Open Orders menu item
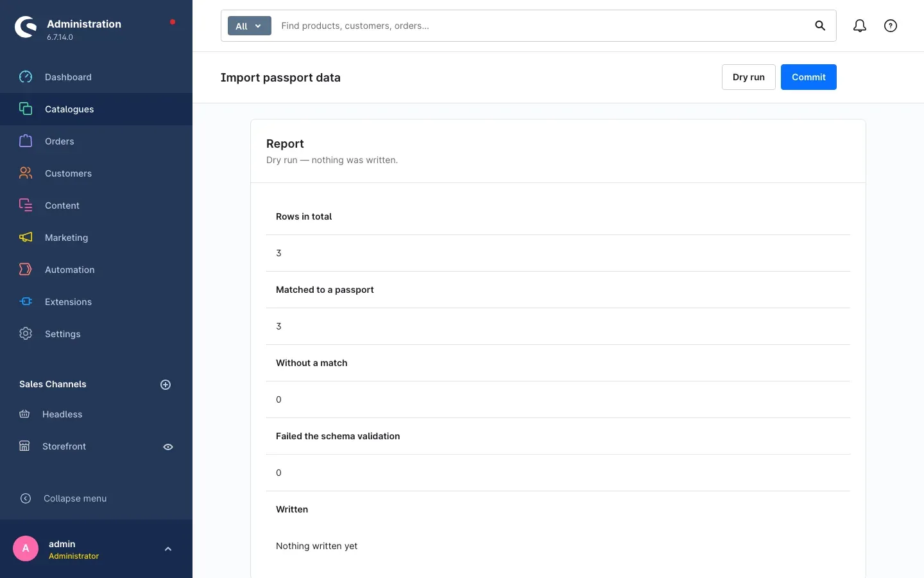Viewport: 924px width, 578px height. 96,141
